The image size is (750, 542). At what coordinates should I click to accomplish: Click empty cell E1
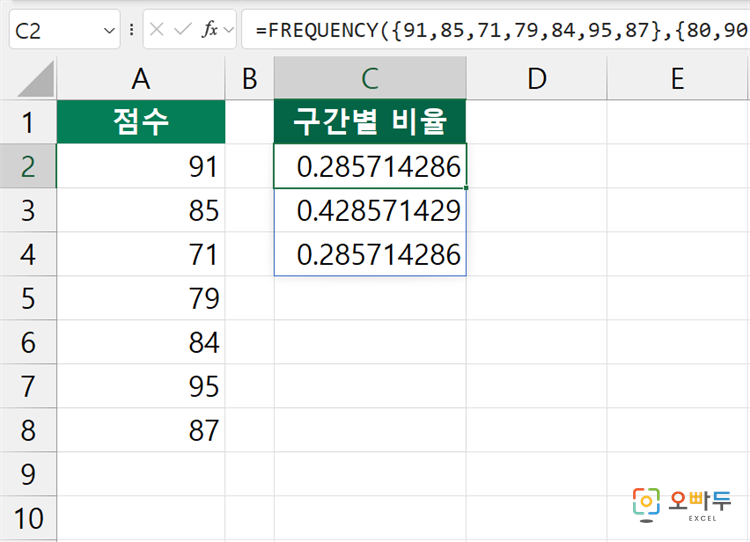coord(678,122)
